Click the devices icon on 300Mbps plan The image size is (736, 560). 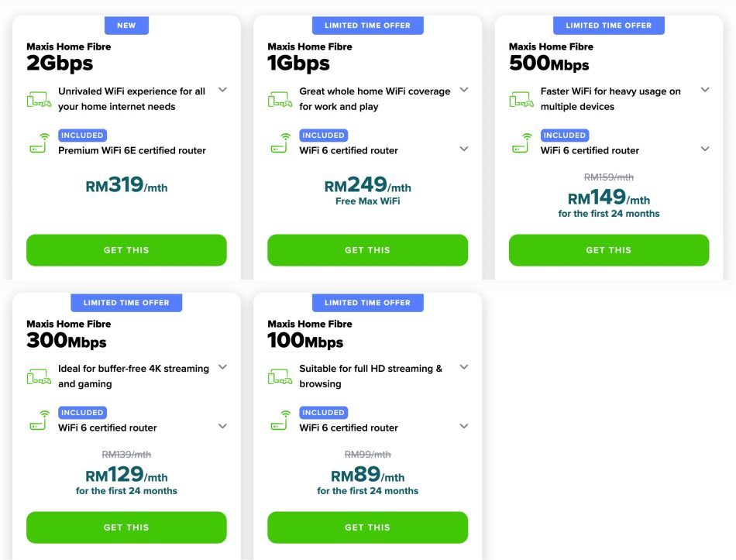point(40,376)
